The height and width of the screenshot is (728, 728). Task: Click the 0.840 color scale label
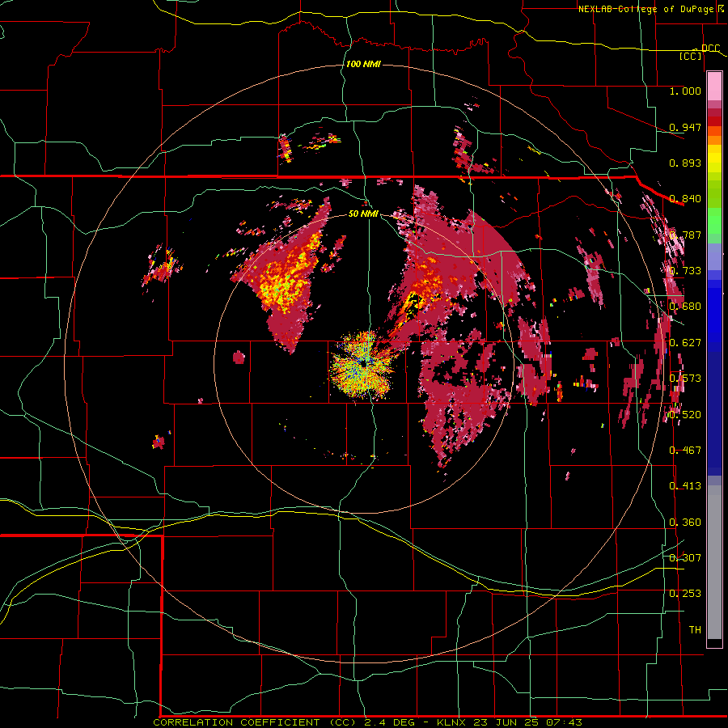pos(685,199)
